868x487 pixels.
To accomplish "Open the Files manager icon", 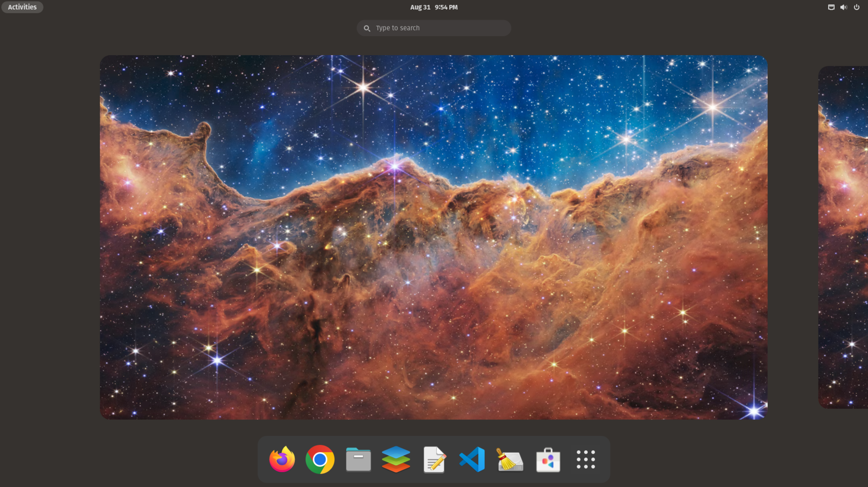I will click(358, 459).
